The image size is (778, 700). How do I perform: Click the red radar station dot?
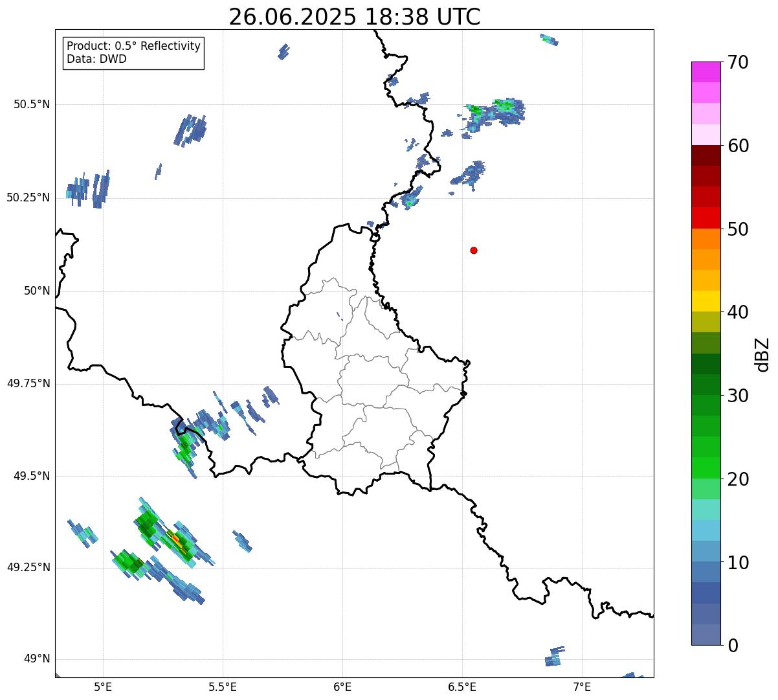point(474,250)
